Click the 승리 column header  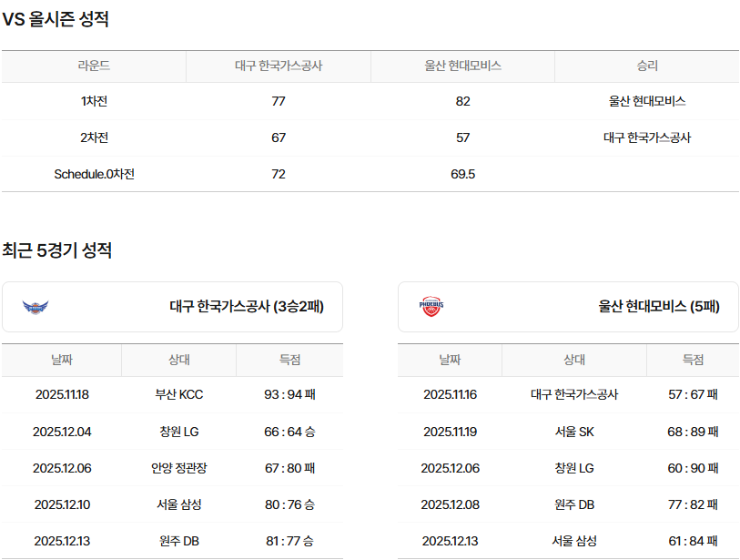647,66
